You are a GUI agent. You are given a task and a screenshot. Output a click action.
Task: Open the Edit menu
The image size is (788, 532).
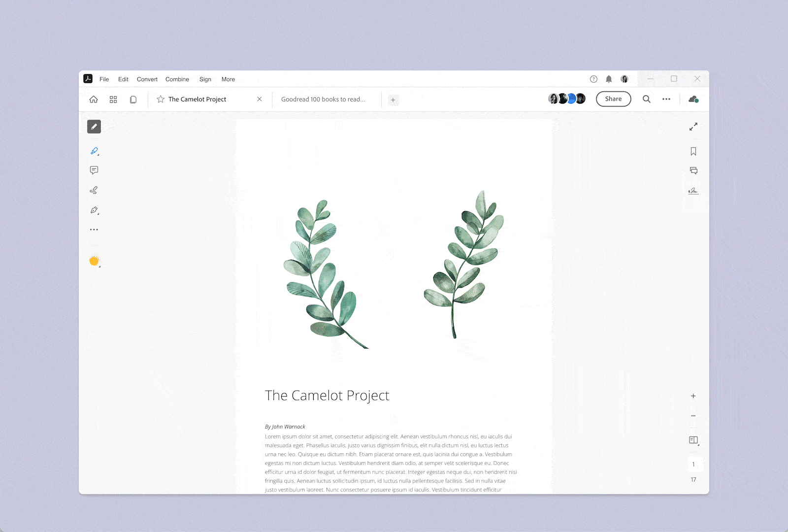[x=123, y=79]
